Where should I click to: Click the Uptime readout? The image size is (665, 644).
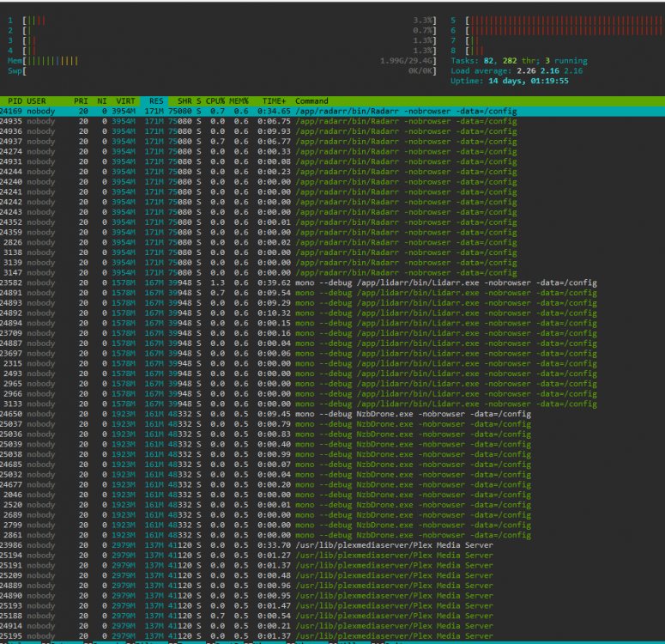(510, 81)
